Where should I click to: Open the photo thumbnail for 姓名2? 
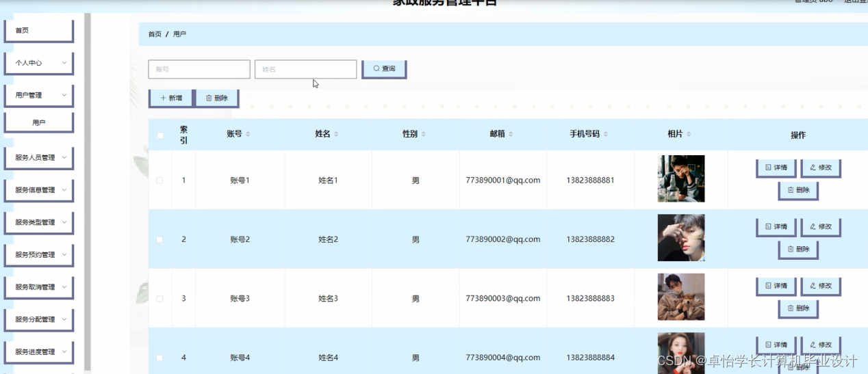coord(681,238)
